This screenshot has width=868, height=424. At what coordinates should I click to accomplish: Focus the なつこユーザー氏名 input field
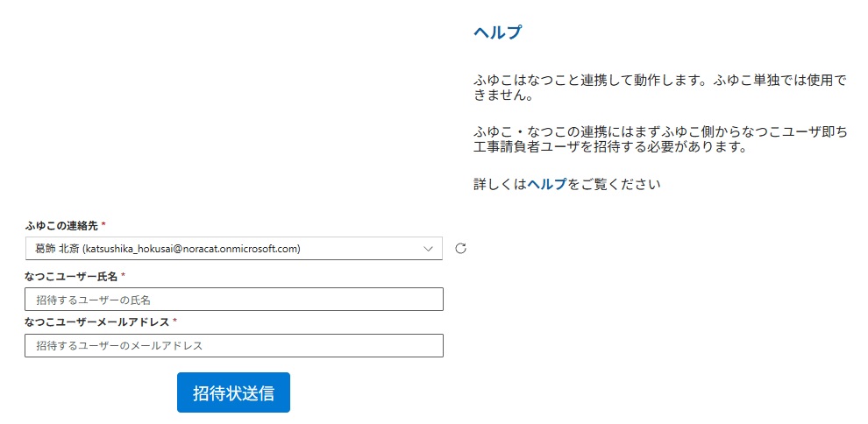[234, 300]
